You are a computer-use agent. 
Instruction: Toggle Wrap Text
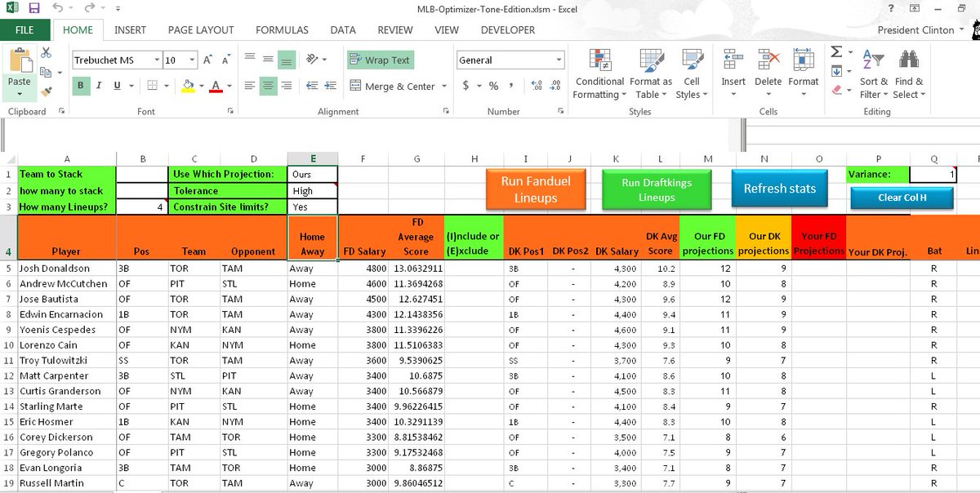click(381, 60)
